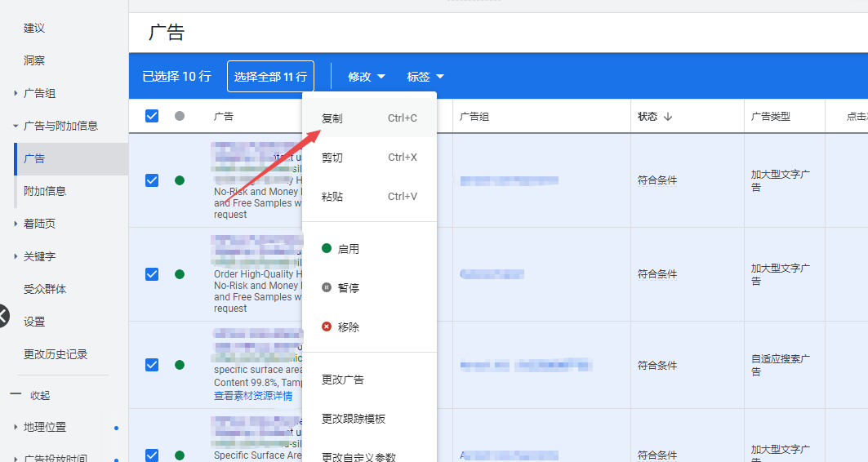868x462 pixels.
Task: Click 选择全部 11 行 button
Action: coord(271,77)
